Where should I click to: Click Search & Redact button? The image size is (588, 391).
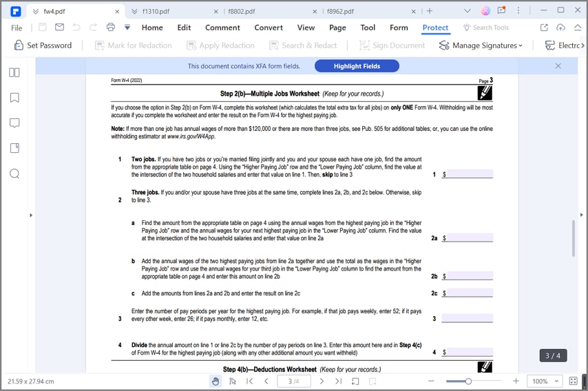303,45
